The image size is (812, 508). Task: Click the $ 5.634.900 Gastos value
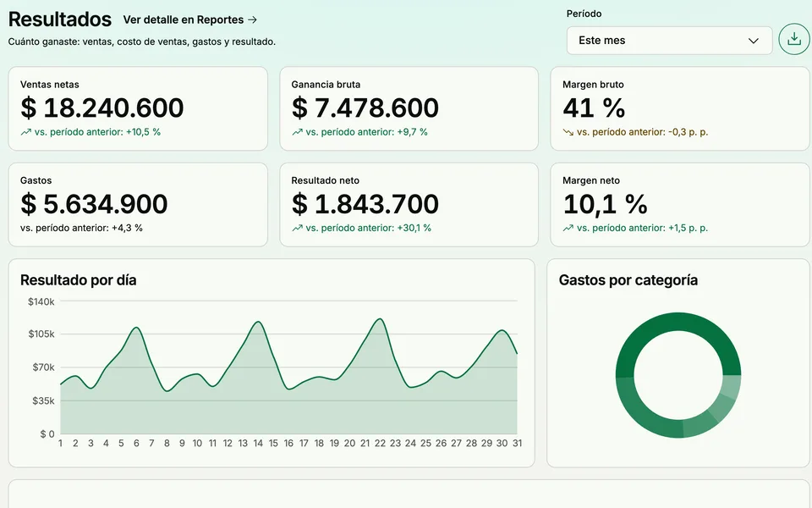coord(94,204)
